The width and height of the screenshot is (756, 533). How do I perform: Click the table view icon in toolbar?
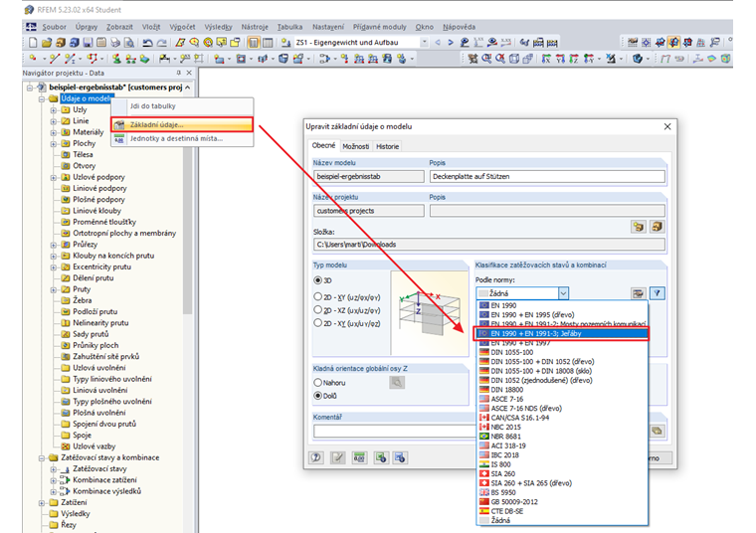click(x=268, y=43)
